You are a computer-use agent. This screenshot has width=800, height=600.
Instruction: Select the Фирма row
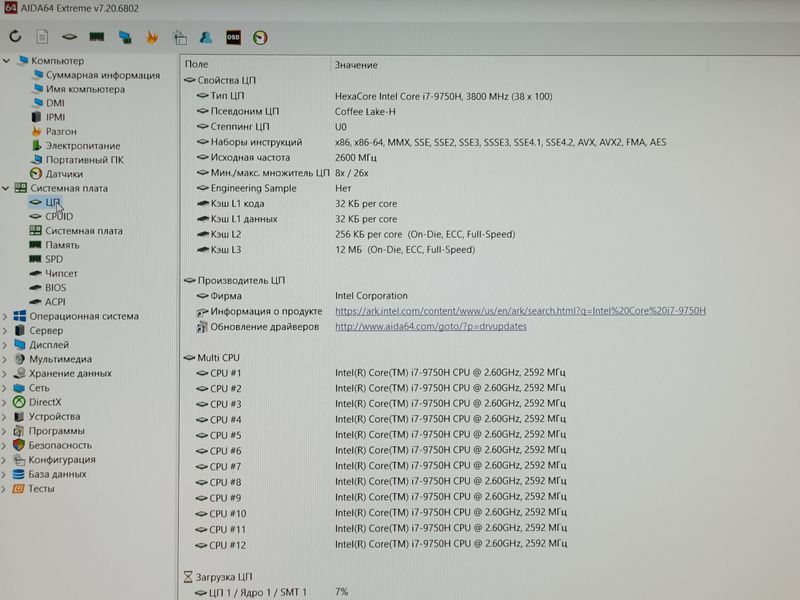302,296
